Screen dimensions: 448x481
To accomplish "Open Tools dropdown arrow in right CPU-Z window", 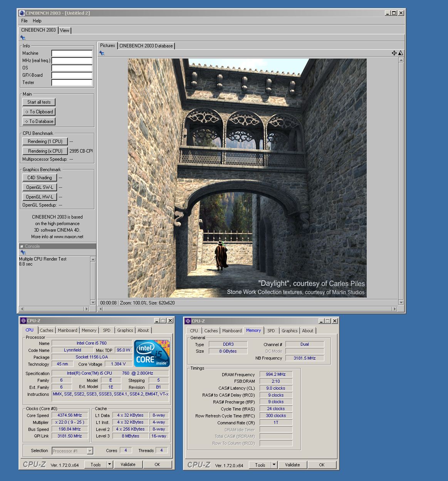I will [x=274, y=465].
